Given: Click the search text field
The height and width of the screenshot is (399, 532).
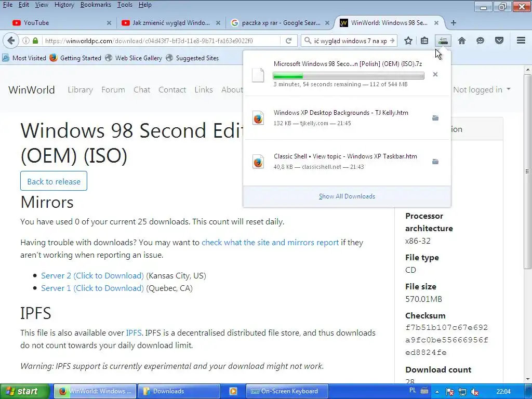Looking at the screenshot, I should coord(350,41).
